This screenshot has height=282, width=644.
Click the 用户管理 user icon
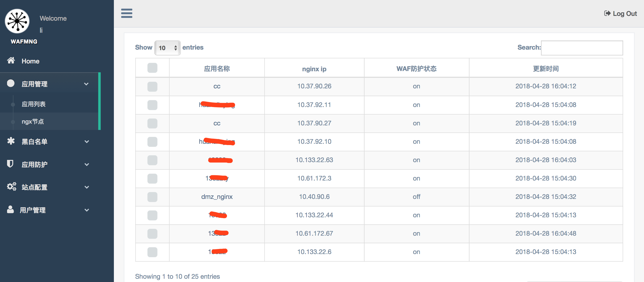point(10,209)
